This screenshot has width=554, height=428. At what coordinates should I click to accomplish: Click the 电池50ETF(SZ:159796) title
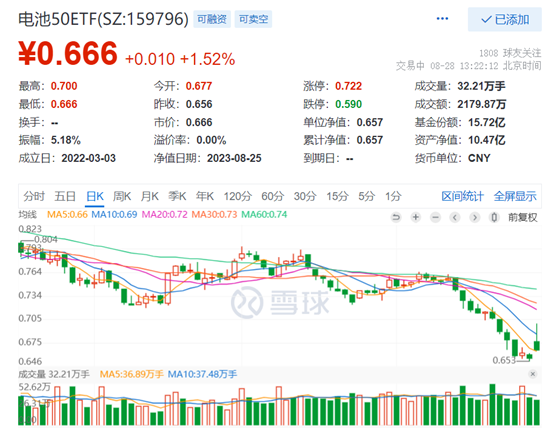pyautogui.click(x=104, y=19)
